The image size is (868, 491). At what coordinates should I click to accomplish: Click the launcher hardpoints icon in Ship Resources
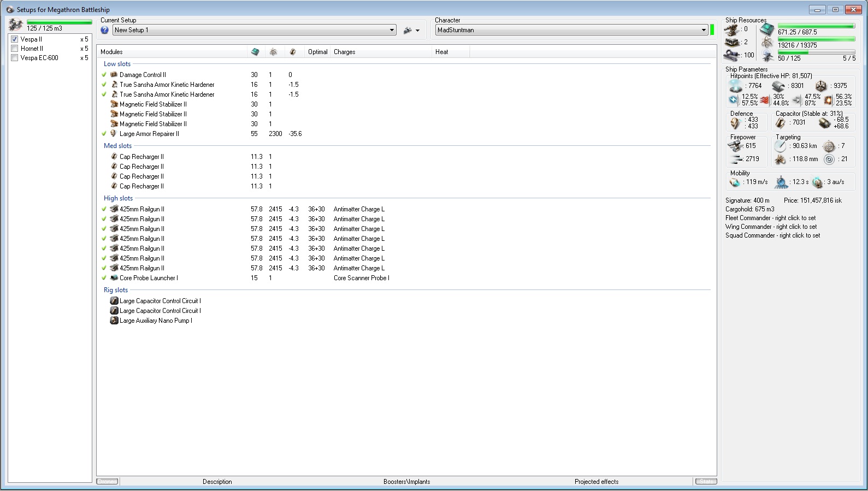(x=731, y=42)
